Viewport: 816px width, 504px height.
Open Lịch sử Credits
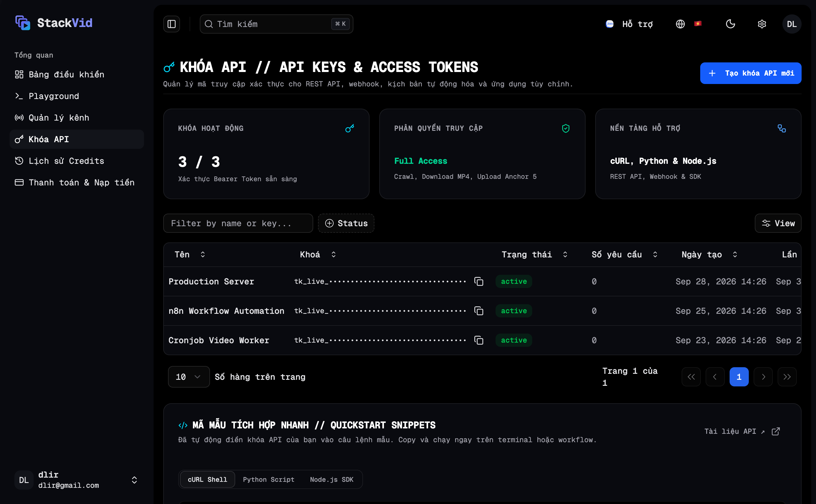(77, 161)
